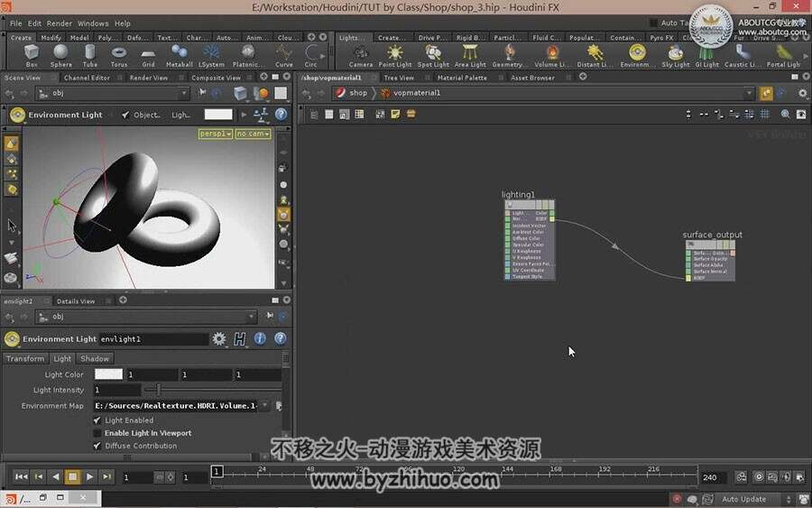Add an Area Light from the shelf
The width and height of the screenshot is (812, 508).
[x=470, y=55]
